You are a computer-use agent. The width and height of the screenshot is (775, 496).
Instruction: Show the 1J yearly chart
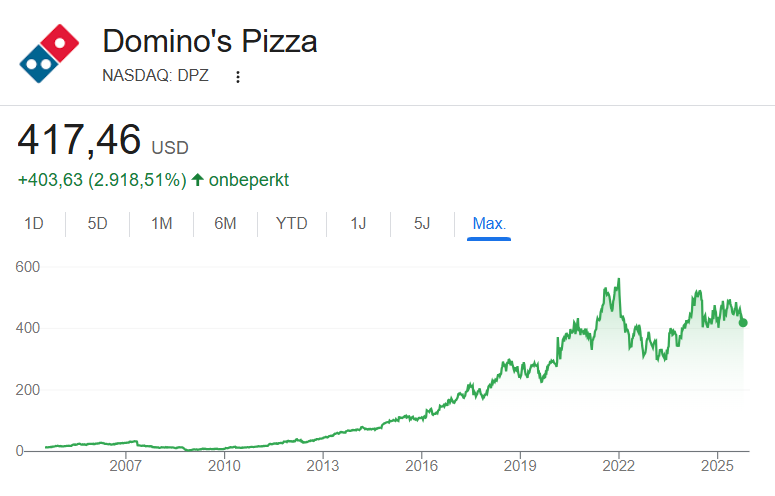pos(358,223)
